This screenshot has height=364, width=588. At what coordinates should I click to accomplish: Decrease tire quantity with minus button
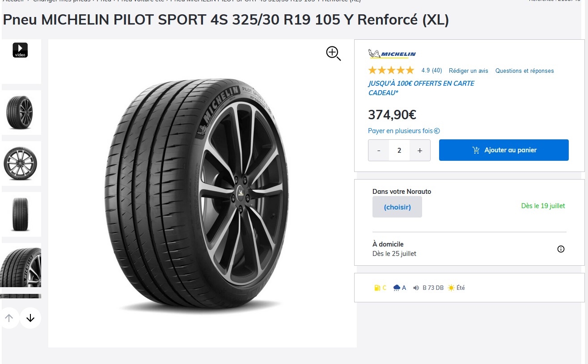click(379, 151)
